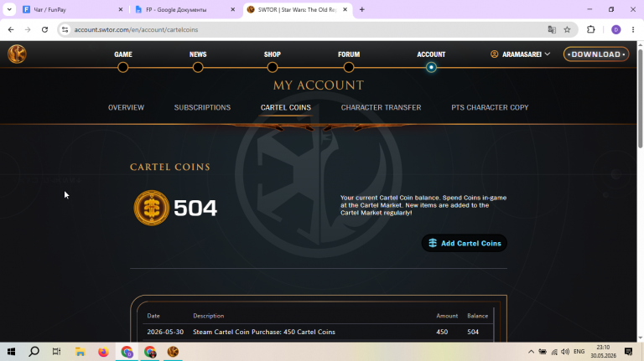Click the 504 coin balance number
The width and height of the screenshot is (644, 361).
pos(195,208)
